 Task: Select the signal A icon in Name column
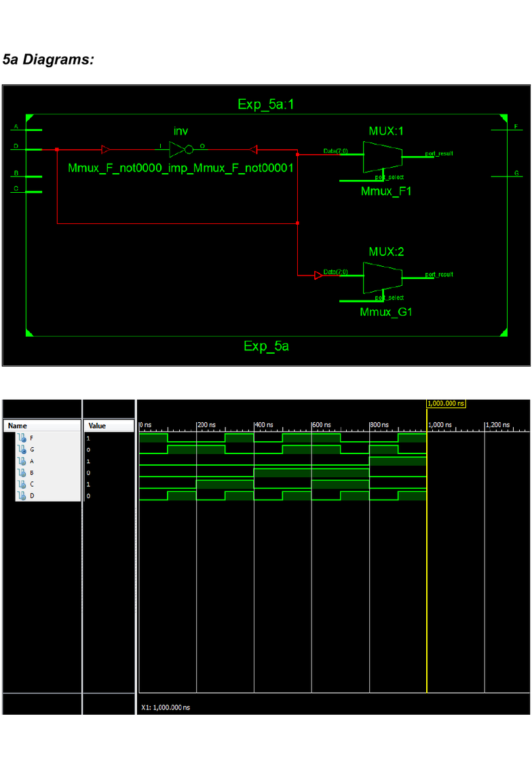(22, 462)
